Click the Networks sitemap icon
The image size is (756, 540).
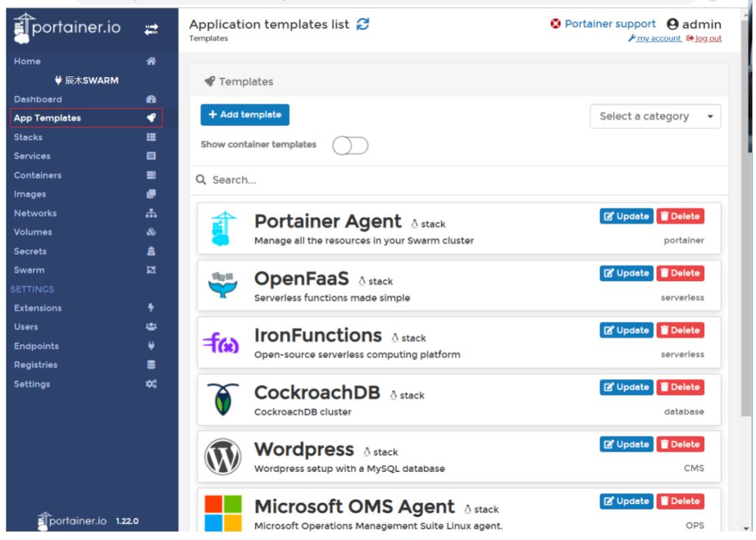pyautogui.click(x=151, y=213)
